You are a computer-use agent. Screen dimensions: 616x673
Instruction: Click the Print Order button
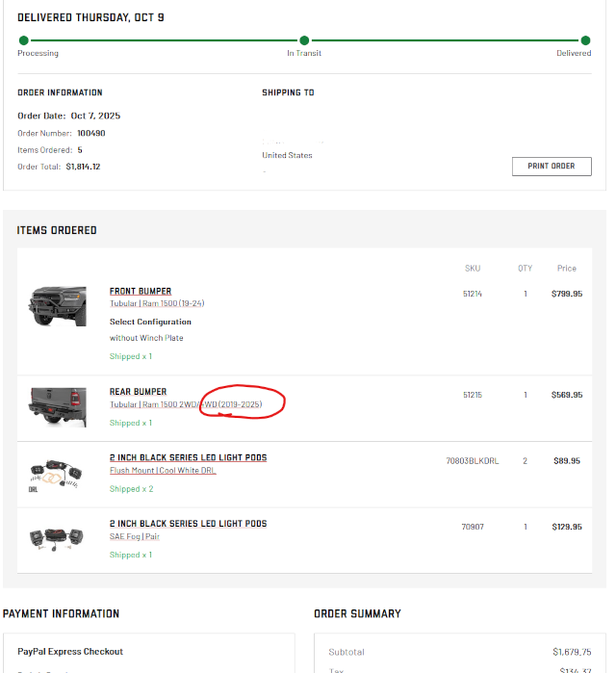tap(552, 166)
